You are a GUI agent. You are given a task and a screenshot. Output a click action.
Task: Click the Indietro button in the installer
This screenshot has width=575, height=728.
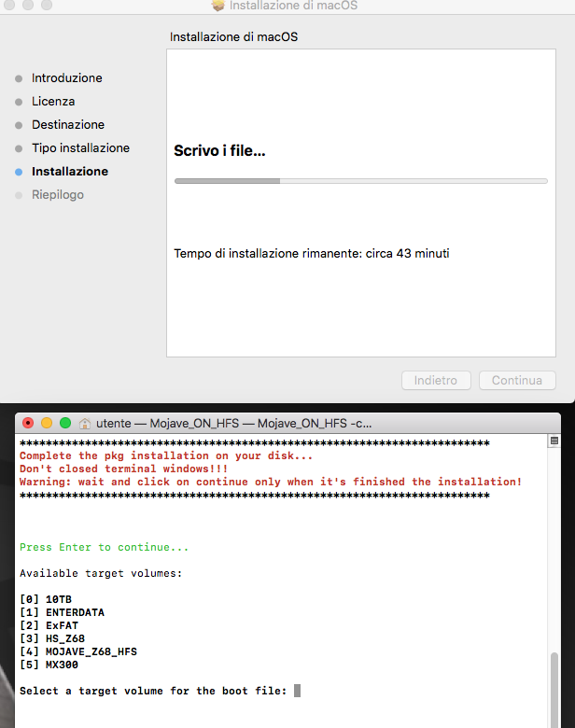(x=436, y=380)
